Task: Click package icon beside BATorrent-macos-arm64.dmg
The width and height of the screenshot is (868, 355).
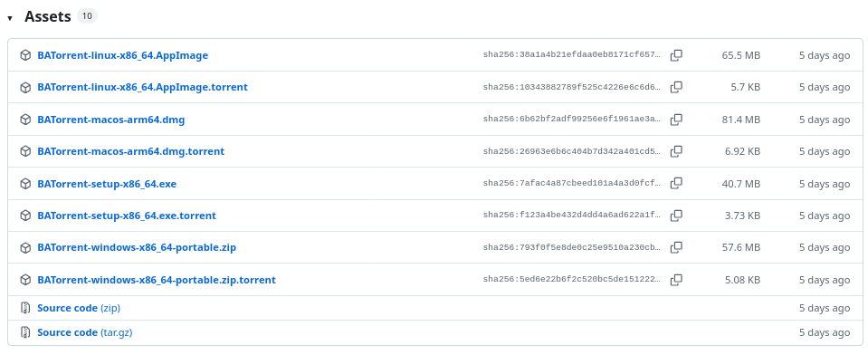Action: [25, 119]
